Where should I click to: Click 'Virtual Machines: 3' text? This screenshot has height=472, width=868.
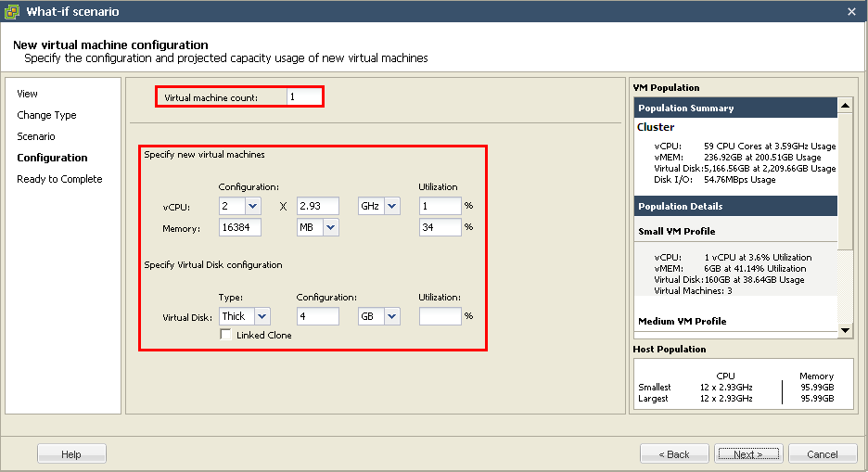click(693, 290)
